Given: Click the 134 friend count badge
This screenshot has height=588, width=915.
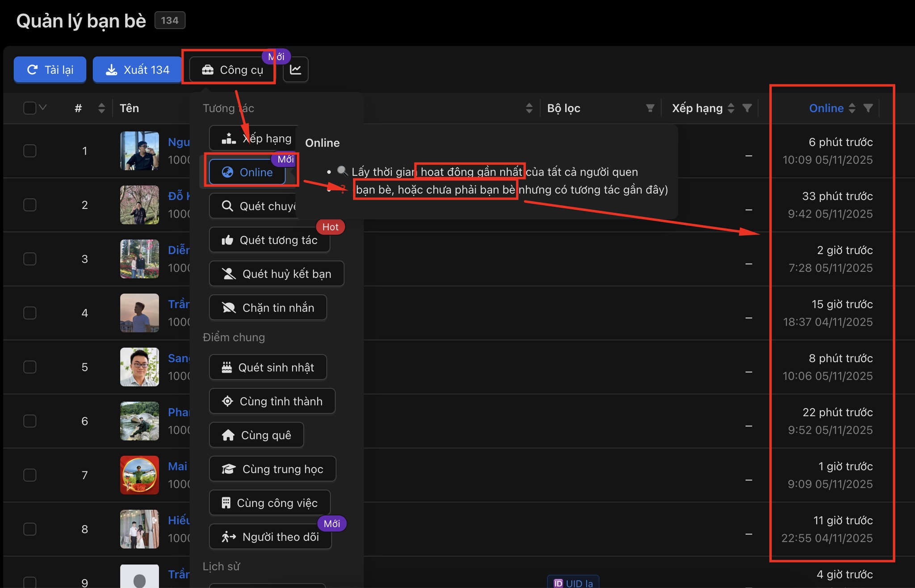Looking at the screenshot, I should 170,21.
